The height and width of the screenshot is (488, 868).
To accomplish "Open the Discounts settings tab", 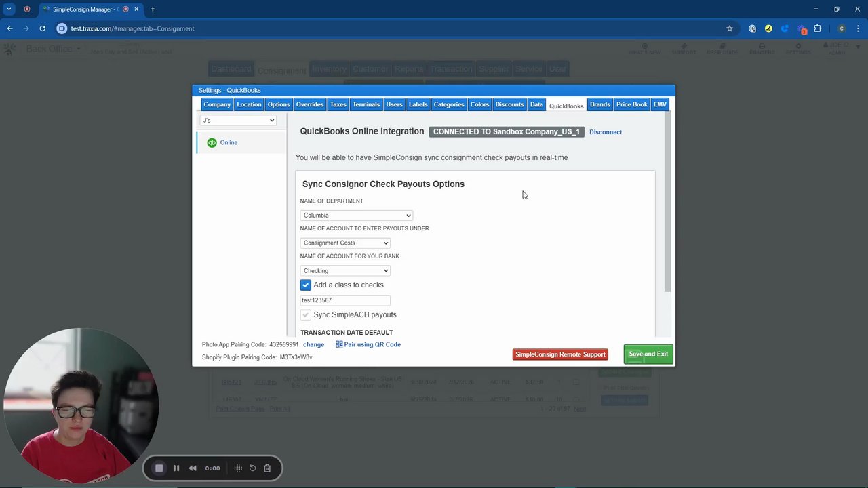I will point(509,104).
